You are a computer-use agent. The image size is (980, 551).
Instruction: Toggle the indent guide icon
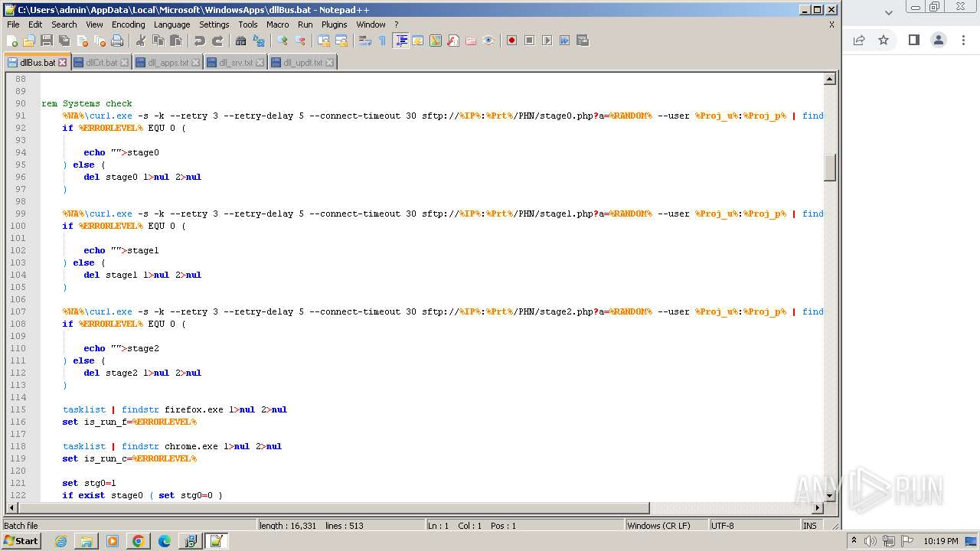pos(400,41)
